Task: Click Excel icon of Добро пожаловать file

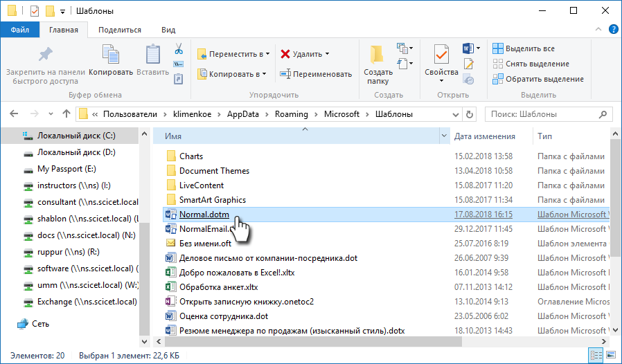Action: (x=170, y=273)
